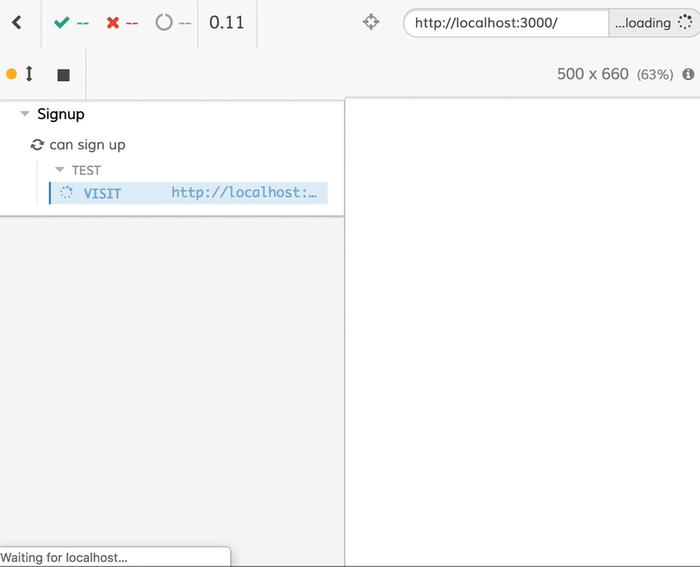Click the VISIT command entry
The width and height of the screenshot is (700, 567).
coord(102,193)
